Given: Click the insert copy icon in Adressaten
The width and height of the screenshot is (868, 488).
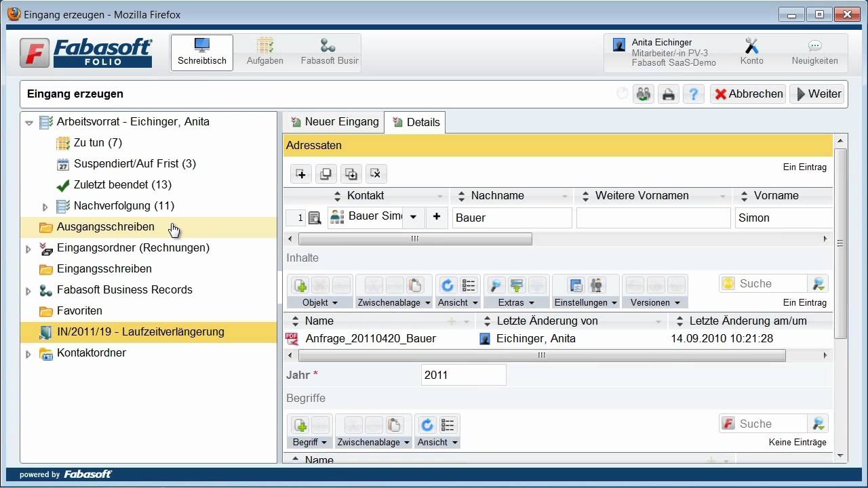Looking at the screenshot, I should click(x=351, y=174).
